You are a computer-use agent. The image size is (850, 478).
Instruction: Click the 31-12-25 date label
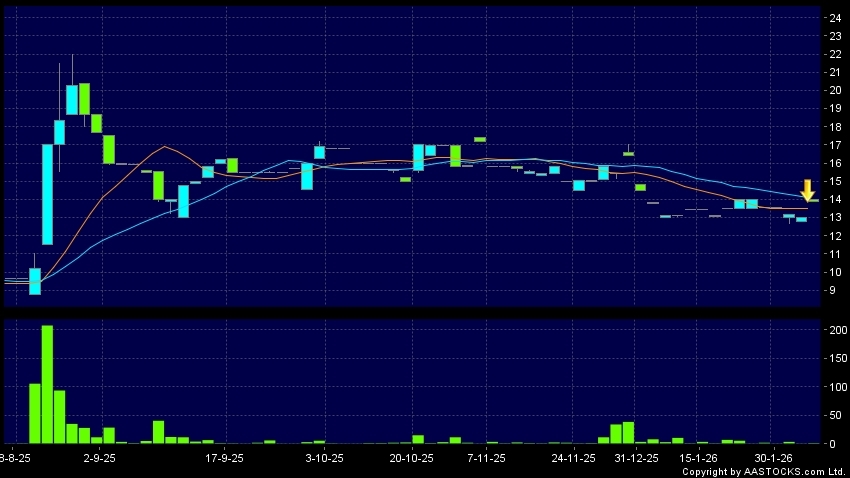636,457
